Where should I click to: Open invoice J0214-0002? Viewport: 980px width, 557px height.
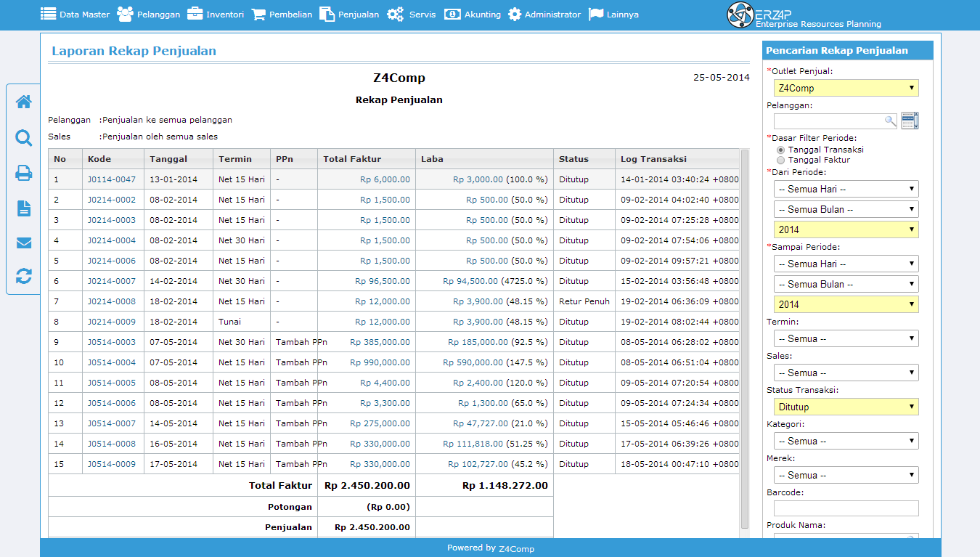112,200
